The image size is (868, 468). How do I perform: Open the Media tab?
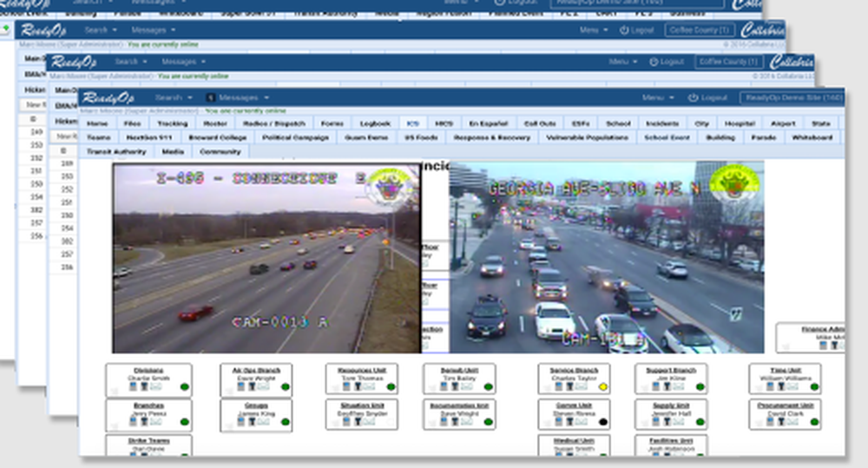[173, 151]
